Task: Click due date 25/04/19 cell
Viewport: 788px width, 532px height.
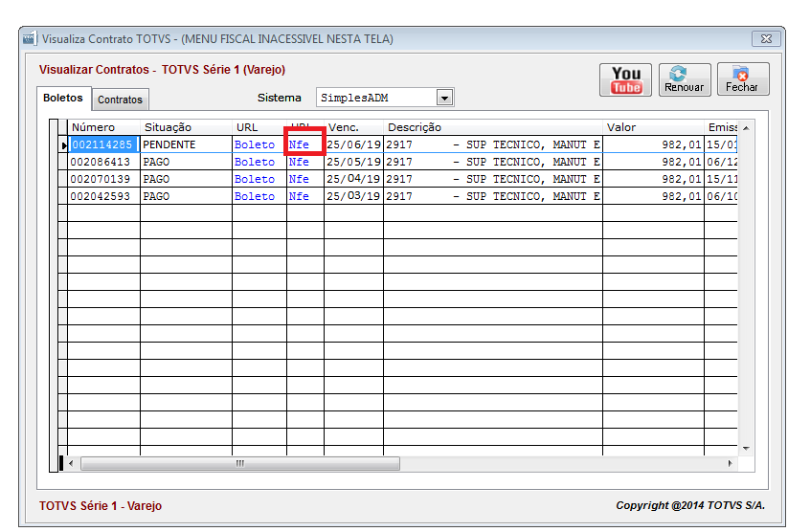Action: 354,179
